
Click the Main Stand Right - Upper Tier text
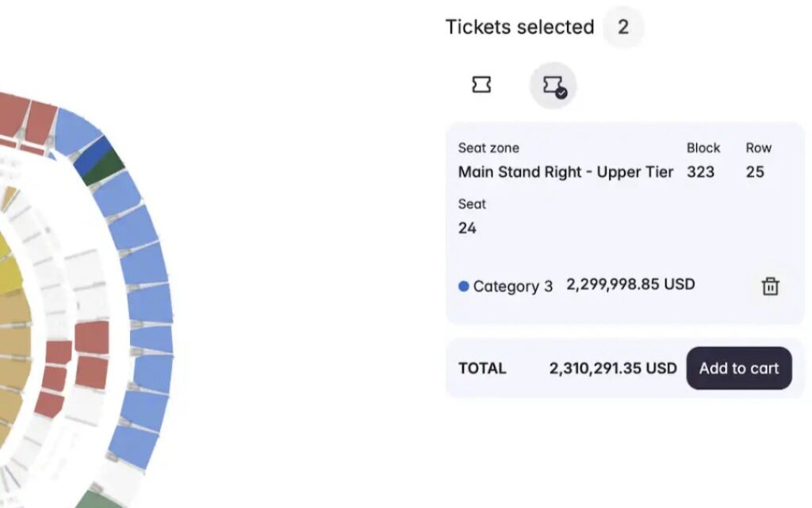565,172
